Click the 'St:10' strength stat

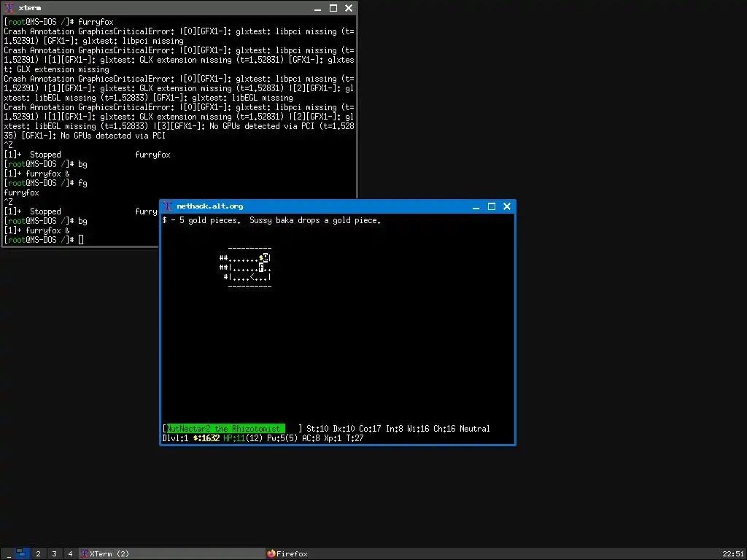[x=317, y=429]
